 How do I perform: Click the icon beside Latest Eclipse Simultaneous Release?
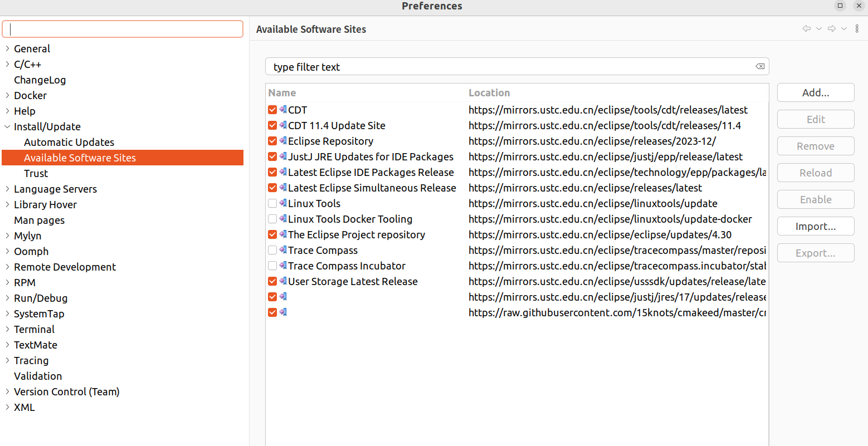(x=283, y=188)
